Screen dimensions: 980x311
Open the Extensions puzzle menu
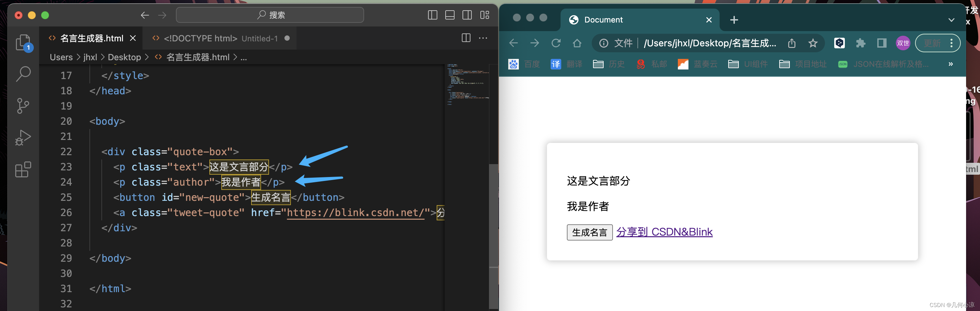click(x=860, y=43)
